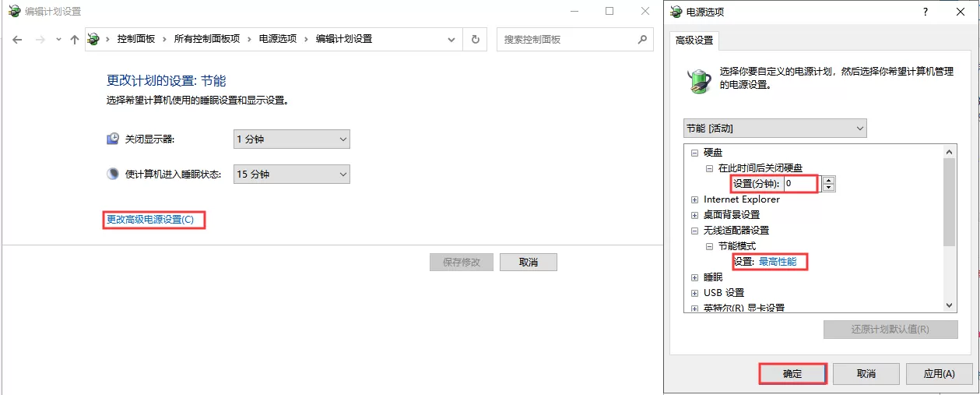This screenshot has width=980, height=395.
Task: Expand the 睡眠 tree node
Action: click(x=694, y=277)
